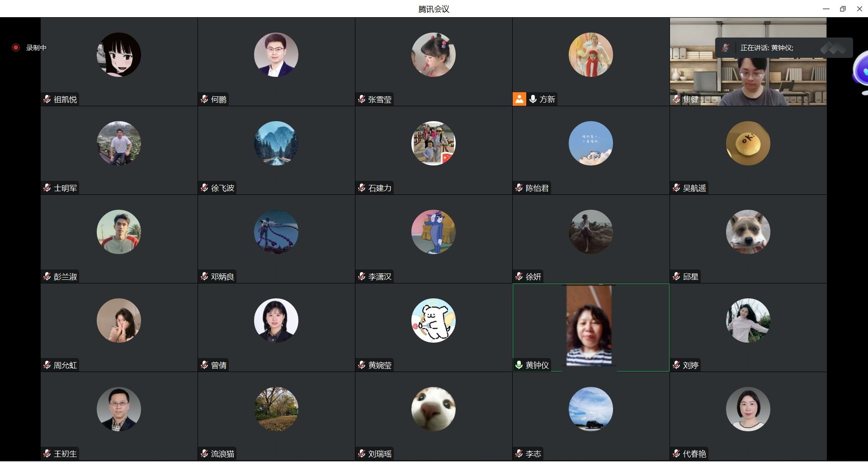Select 焦健's live video tile

click(x=748, y=62)
